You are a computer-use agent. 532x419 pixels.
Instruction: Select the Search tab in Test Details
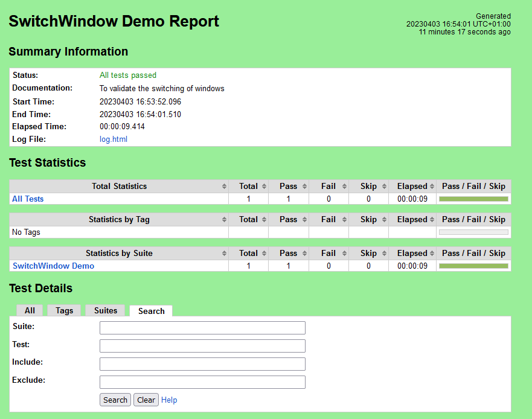tap(151, 311)
